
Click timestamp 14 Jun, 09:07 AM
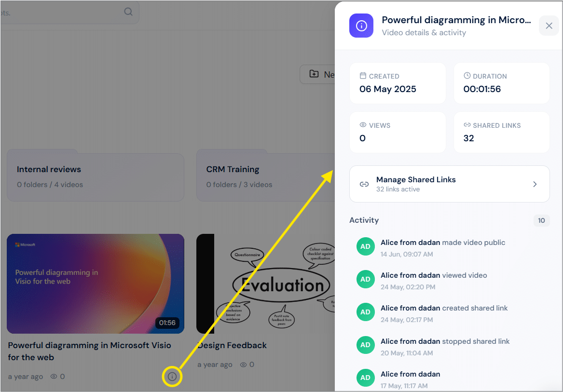tap(407, 254)
